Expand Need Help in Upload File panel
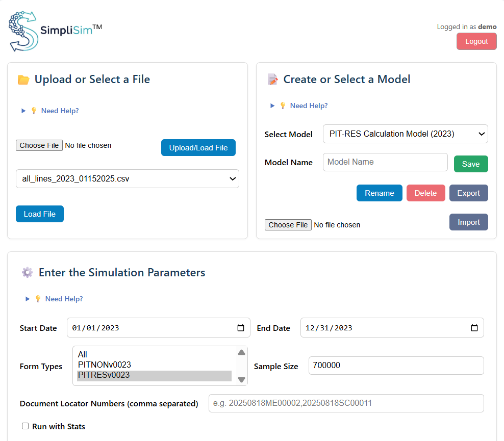Viewport: 504px width, 441px height. tap(60, 111)
